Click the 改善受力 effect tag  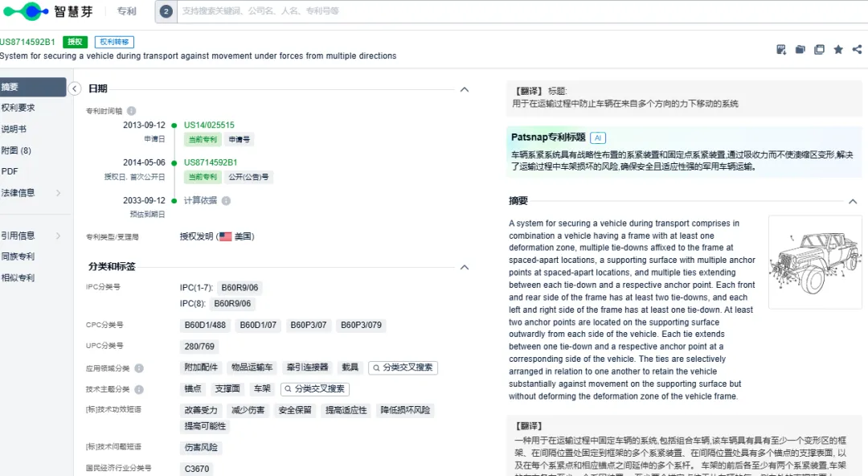click(x=201, y=411)
